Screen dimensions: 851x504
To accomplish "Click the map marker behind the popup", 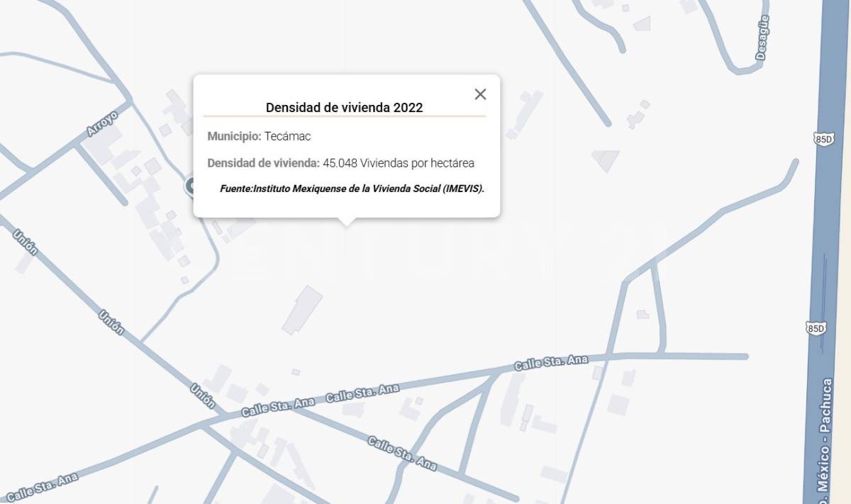I will click(x=190, y=186).
